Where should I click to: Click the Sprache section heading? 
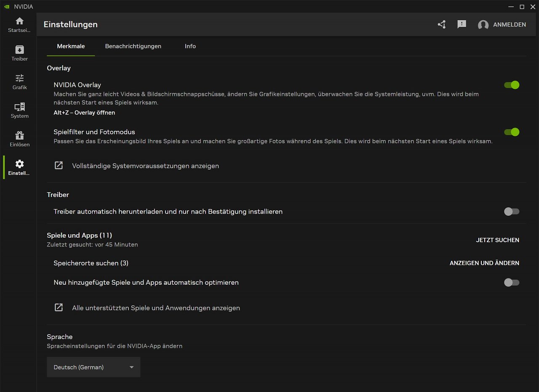pos(59,337)
